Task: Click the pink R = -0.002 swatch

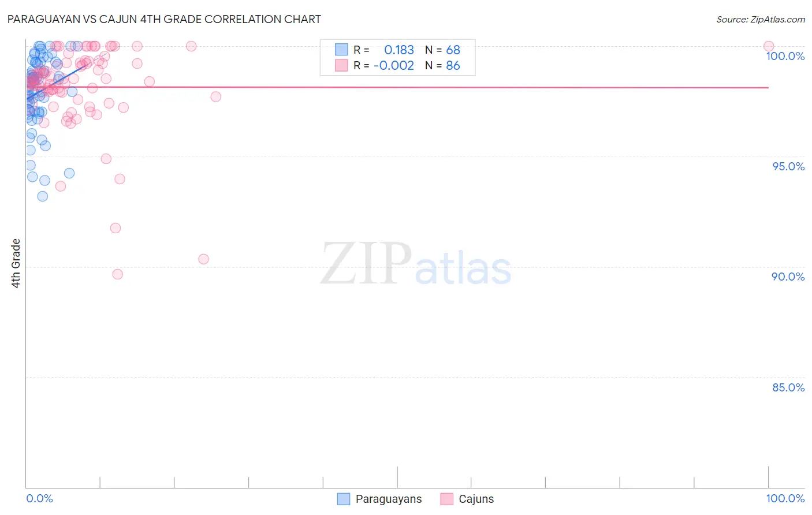Action: pyautogui.click(x=341, y=66)
